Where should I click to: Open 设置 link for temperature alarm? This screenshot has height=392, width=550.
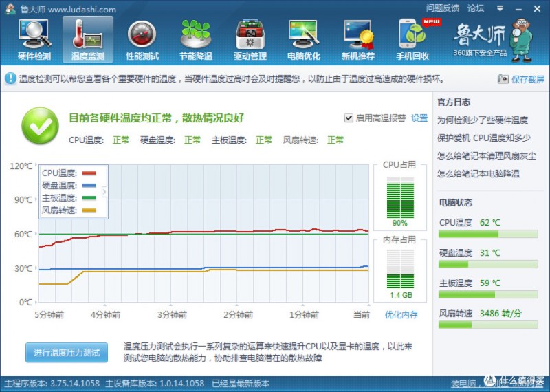[419, 118]
